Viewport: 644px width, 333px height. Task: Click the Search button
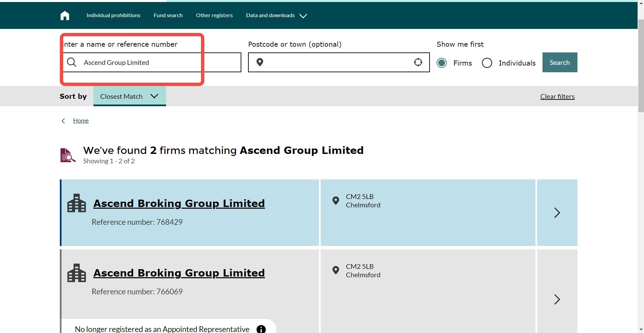point(560,62)
